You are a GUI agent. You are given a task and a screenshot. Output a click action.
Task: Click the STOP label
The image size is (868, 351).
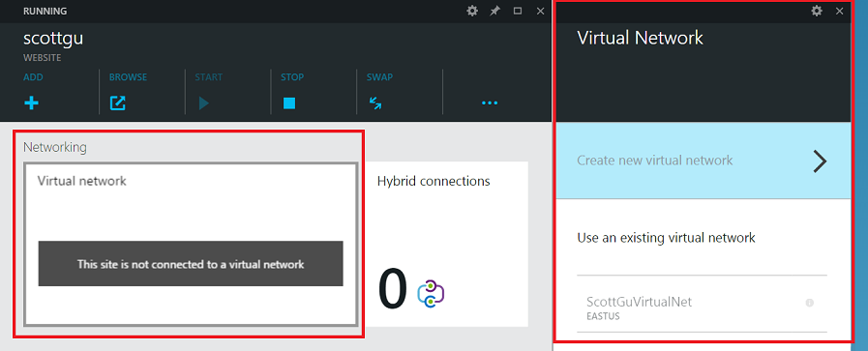tap(292, 77)
